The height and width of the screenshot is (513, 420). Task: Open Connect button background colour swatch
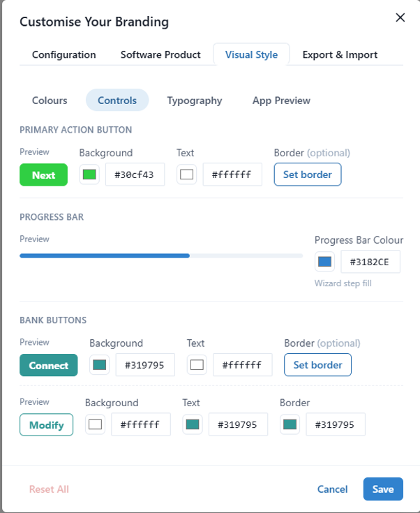point(100,365)
